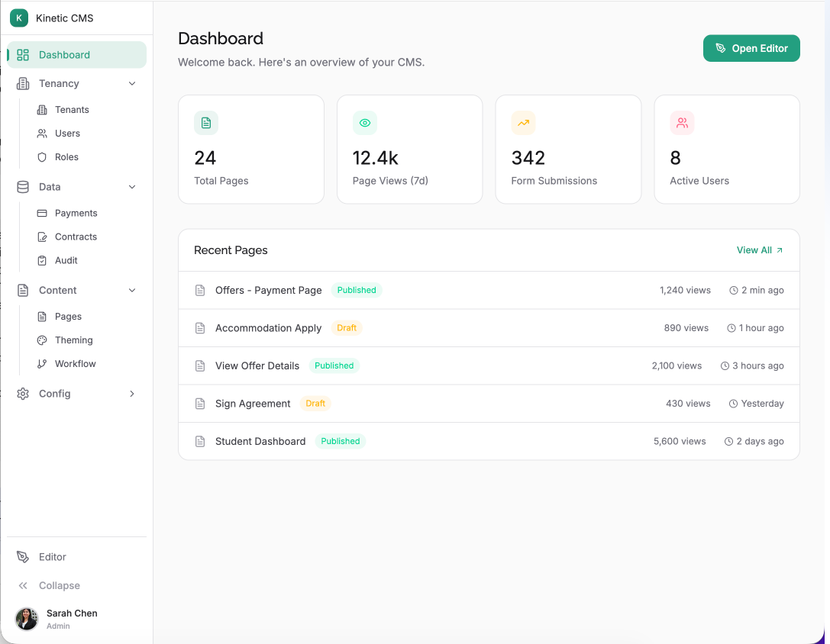Open the Offers - Payment Page title

tap(268, 291)
